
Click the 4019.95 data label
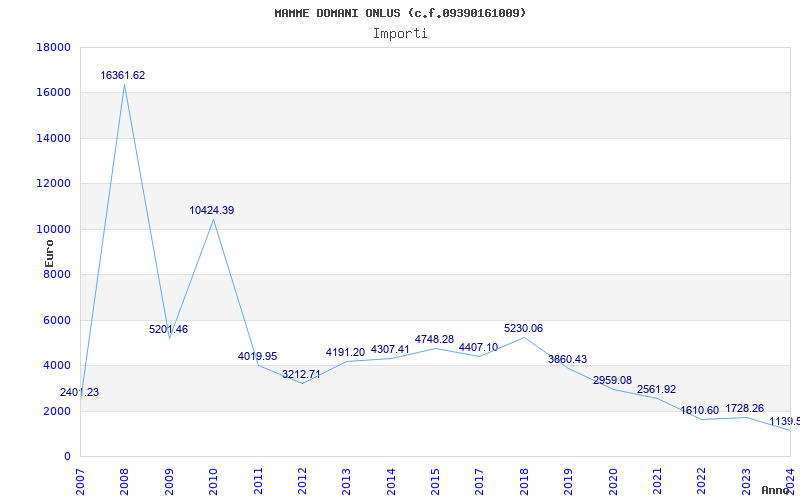pos(258,357)
